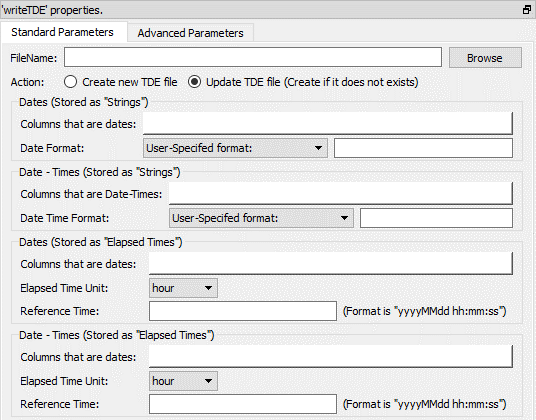Click dates columns field under Date-Times Elapsed Times
536x420 pixels.
click(331, 356)
